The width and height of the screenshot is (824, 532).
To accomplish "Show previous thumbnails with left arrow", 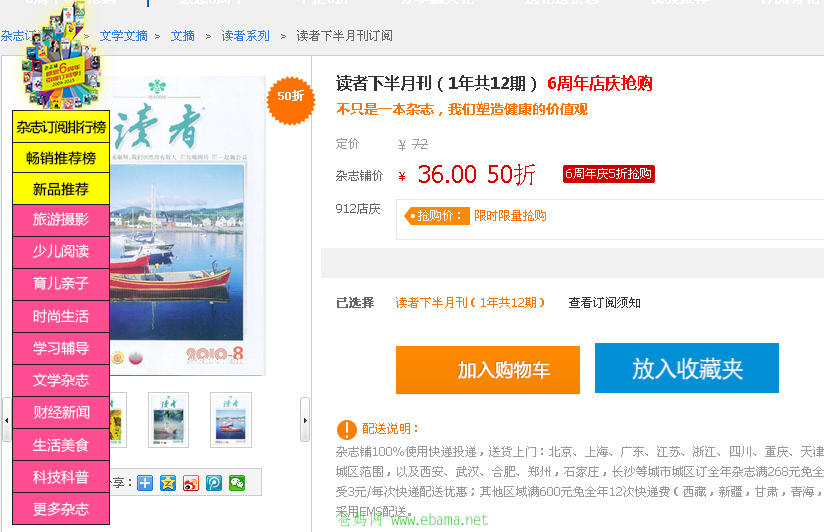I will coord(6,420).
